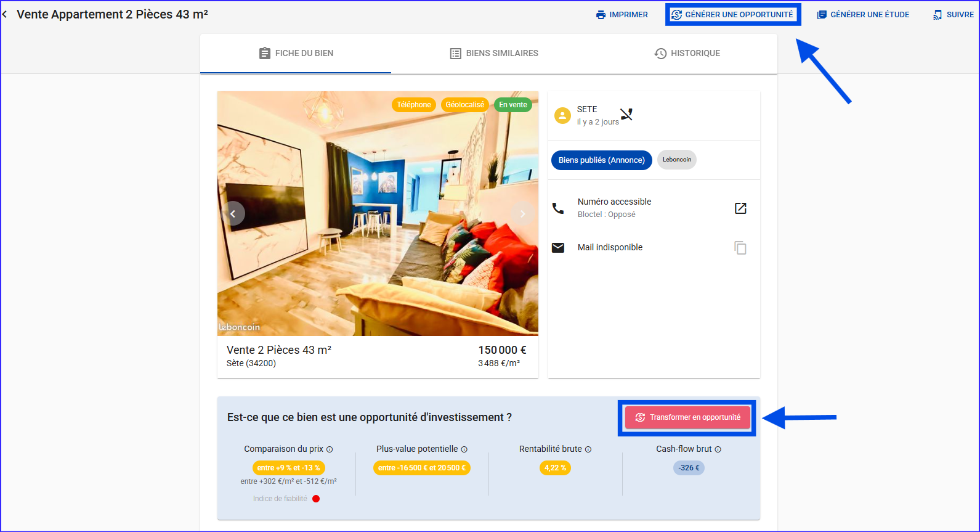Click info icon next to Cash-flow brut

[x=718, y=449]
